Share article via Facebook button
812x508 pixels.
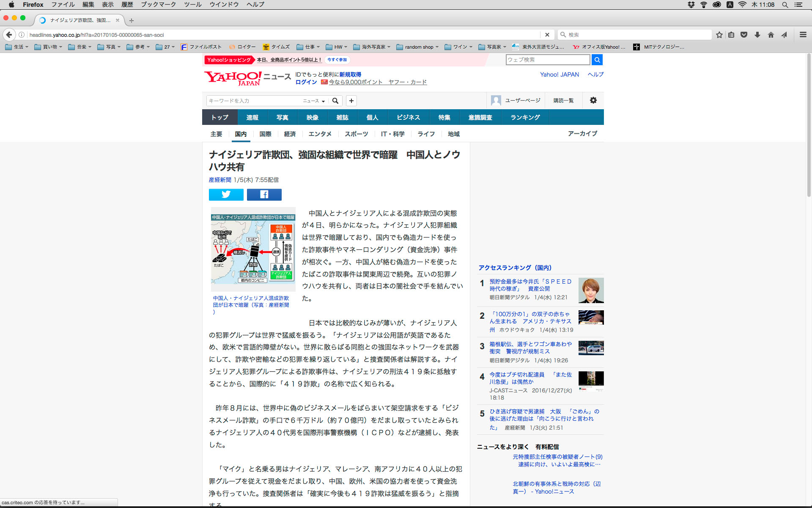pyautogui.click(x=264, y=194)
